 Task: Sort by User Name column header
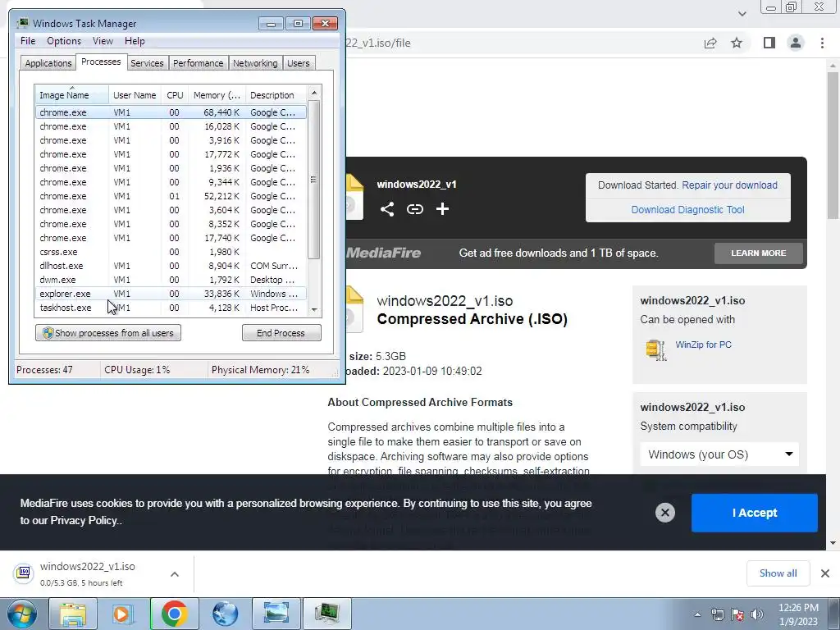(x=135, y=95)
